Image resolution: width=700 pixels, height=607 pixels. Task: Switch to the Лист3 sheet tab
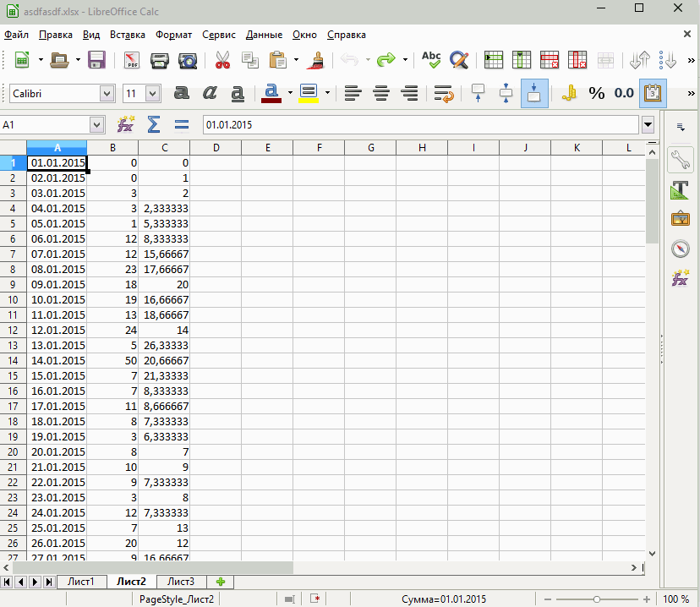click(180, 582)
